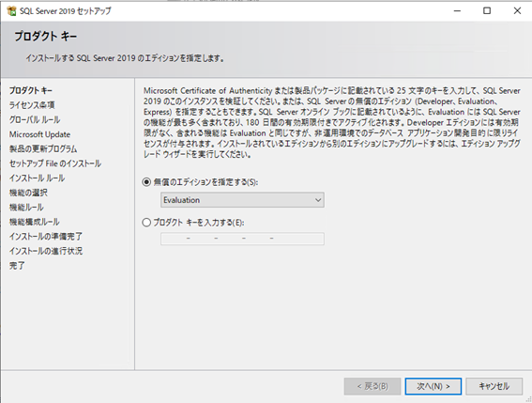Maximize the SQL Server setup window
This screenshot has width=532, height=403.
[x=487, y=11]
